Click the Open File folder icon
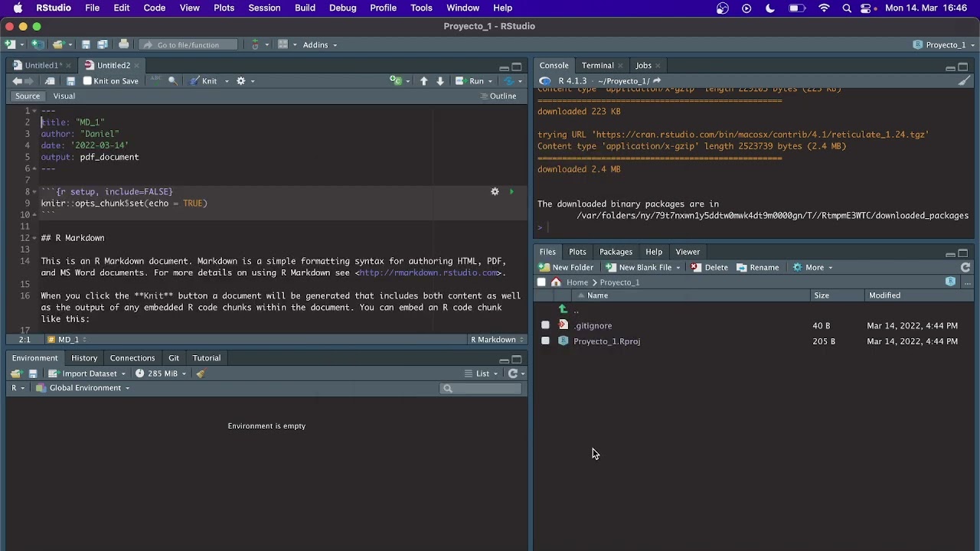The height and width of the screenshot is (551, 980). (57, 44)
